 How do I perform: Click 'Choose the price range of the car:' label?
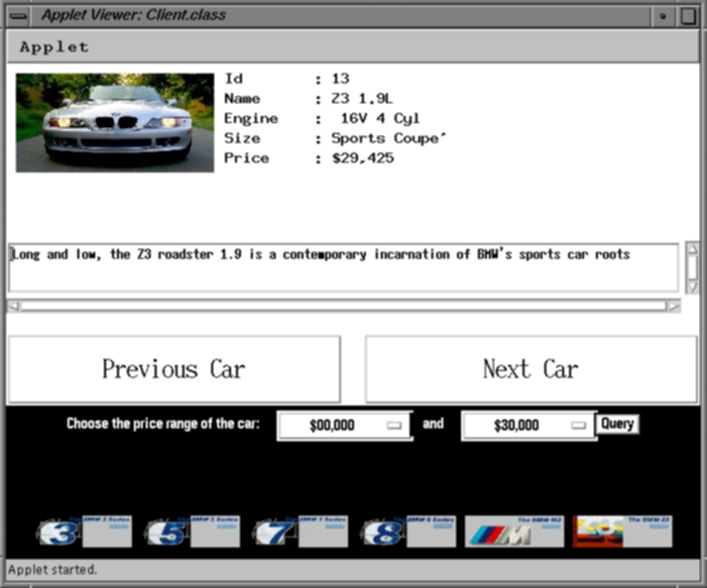(163, 423)
